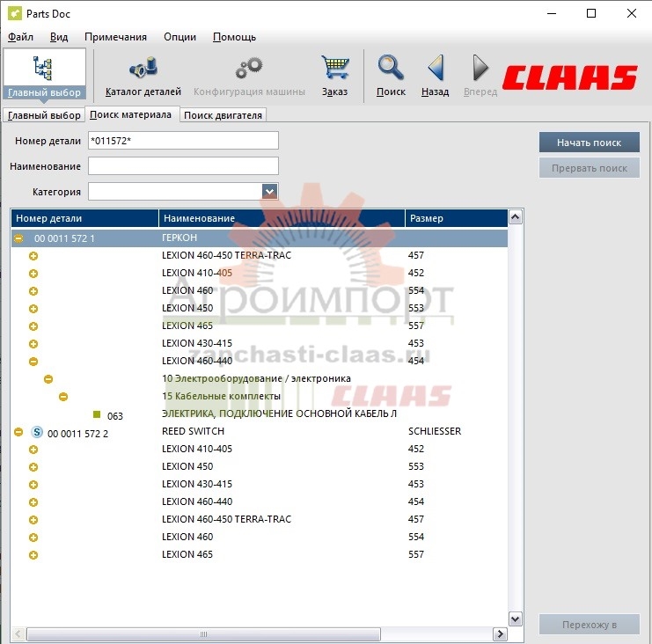Click the horizontal scrollbar right arrow
This screenshot has width=652, height=644.
tap(500, 634)
